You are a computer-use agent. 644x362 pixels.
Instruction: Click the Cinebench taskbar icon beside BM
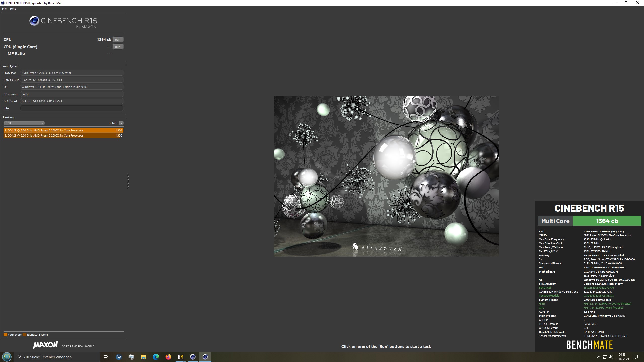[193, 357]
